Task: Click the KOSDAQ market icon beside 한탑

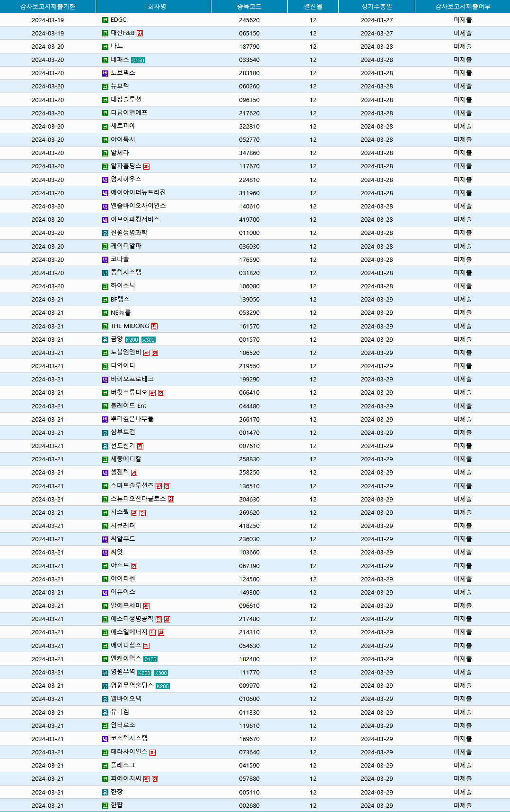Action: [x=106, y=806]
